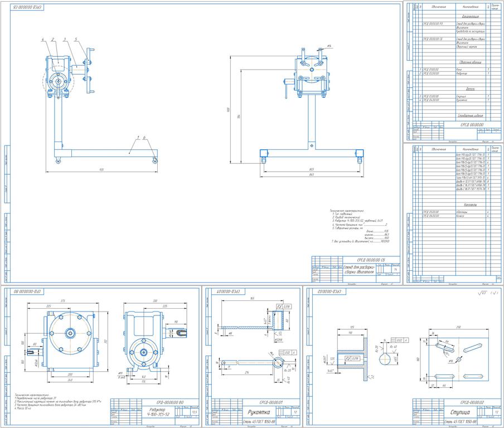Click the 'Адаптеры' row in the specification

click(x=457, y=212)
